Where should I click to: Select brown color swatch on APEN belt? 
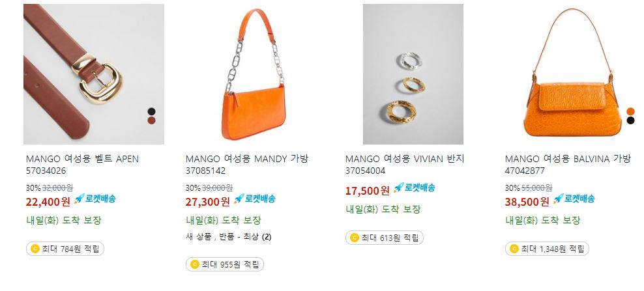152,120
